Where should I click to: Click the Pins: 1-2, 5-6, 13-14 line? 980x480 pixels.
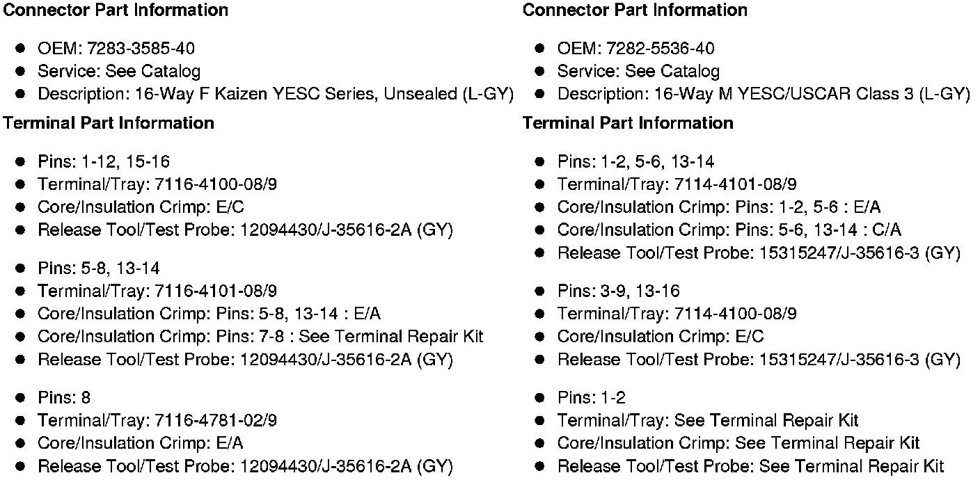pos(635,162)
